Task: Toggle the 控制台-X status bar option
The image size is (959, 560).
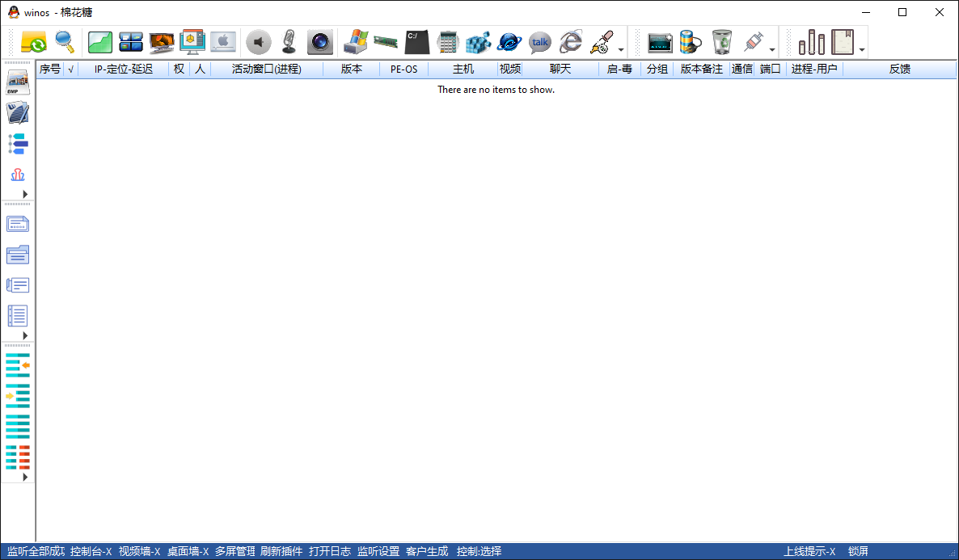Action: click(91, 551)
